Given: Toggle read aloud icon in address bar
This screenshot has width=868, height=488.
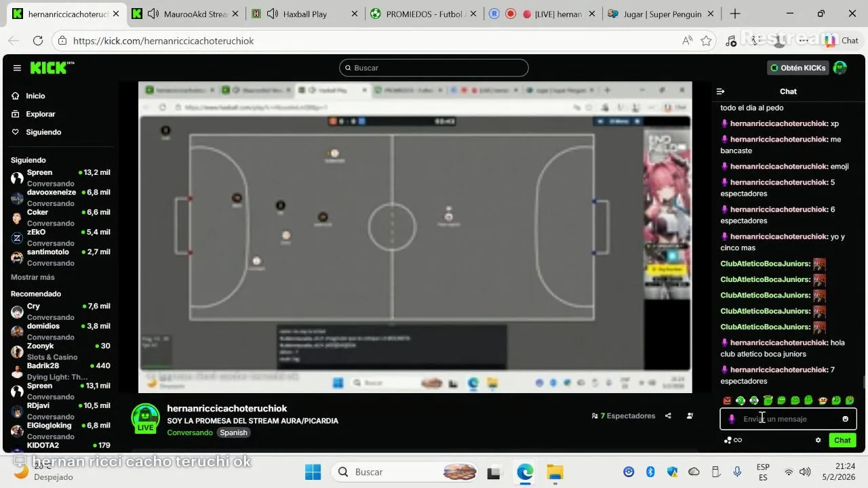Looking at the screenshot, I should 688,41.
